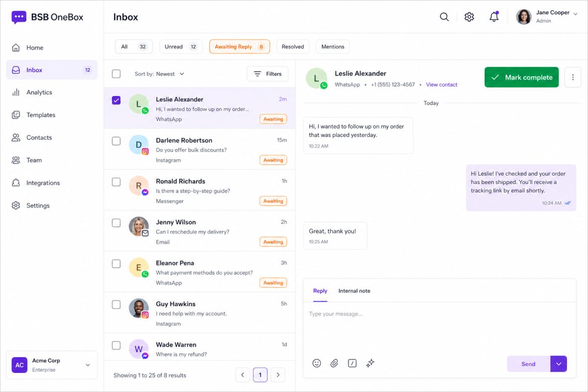The height and width of the screenshot is (392, 588).
Task: Click the "Great, thank you!" message bubble
Action: click(x=335, y=236)
